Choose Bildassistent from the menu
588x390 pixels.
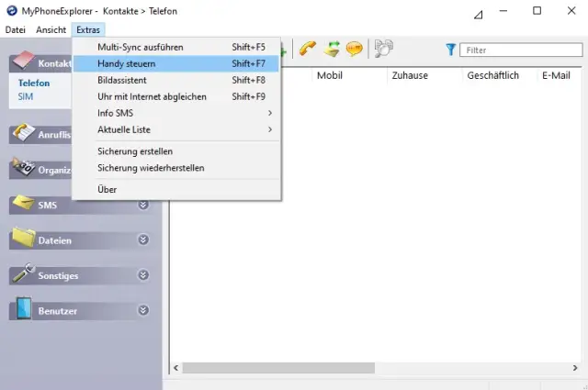point(176,80)
